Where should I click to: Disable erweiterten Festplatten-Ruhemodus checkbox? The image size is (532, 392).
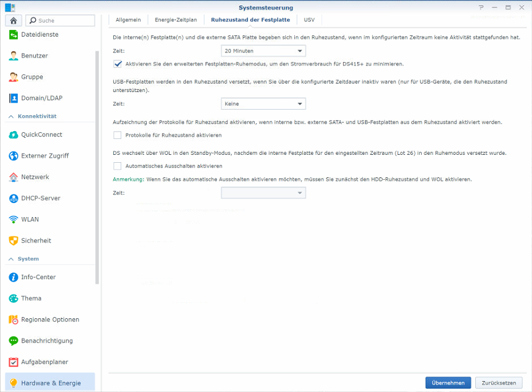(x=118, y=64)
